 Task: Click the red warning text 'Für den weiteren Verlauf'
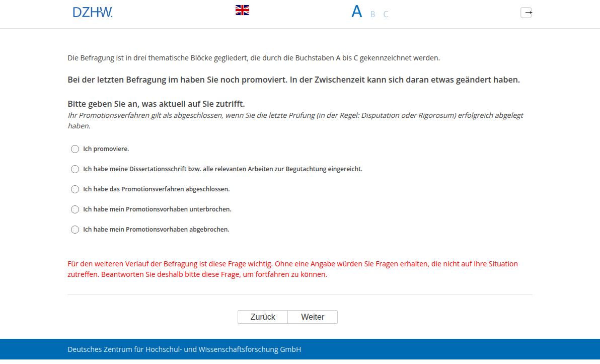(293, 269)
